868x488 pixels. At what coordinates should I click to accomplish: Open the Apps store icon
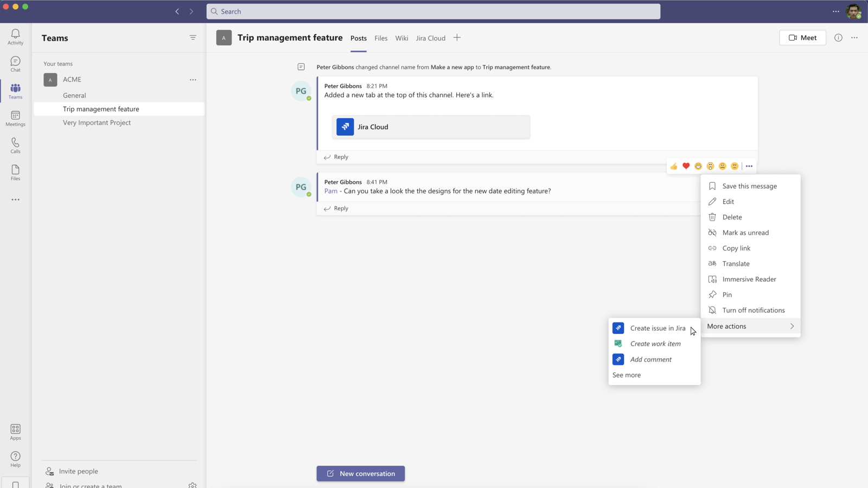coord(15,432)
